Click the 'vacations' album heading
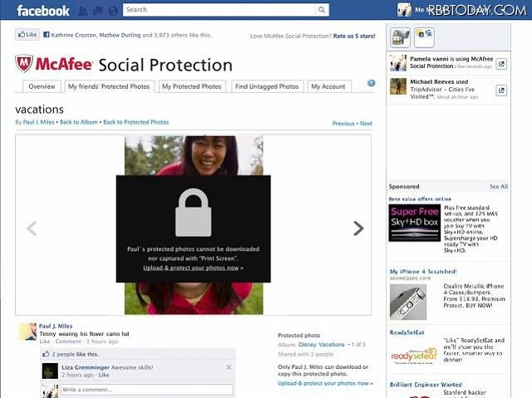 [39, 109]
